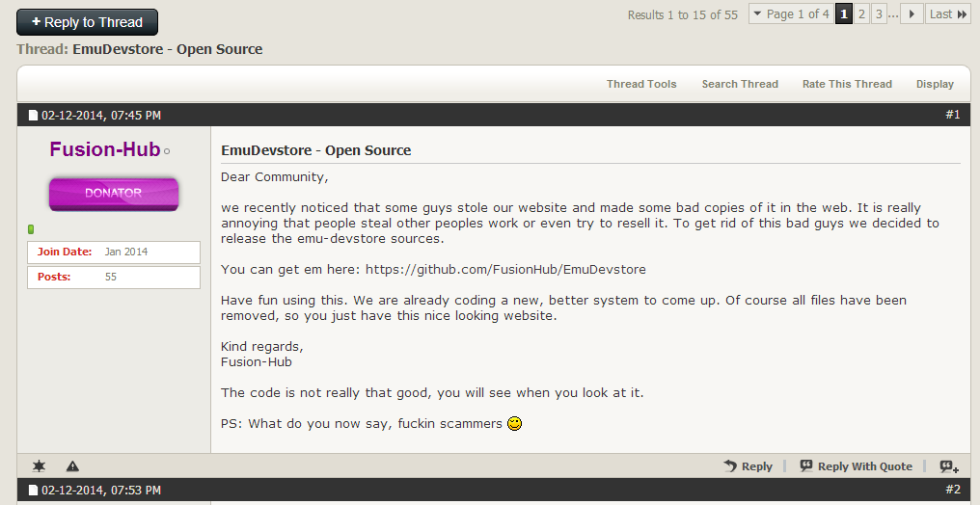Click the next page arrow icon
The width and height of the screenshot is (980, 505).
tap(912, 13)
